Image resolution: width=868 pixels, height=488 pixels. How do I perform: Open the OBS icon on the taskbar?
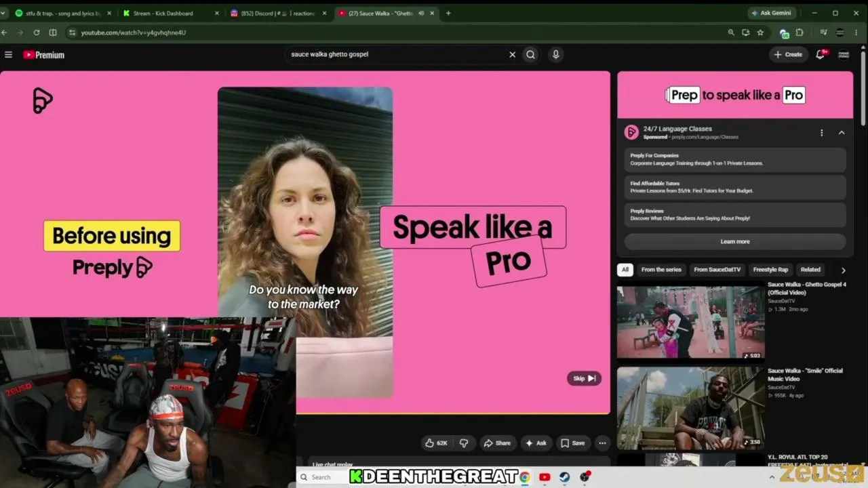[585, 477]
